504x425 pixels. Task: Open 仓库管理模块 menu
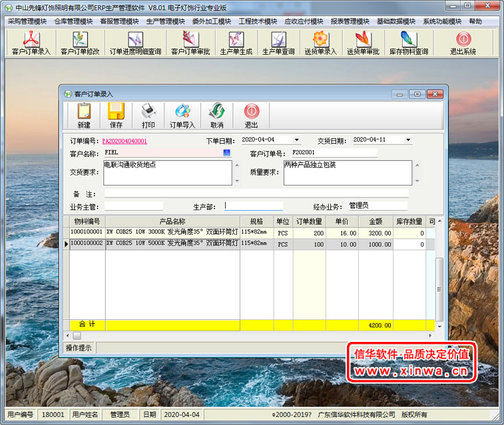point(73,21)
